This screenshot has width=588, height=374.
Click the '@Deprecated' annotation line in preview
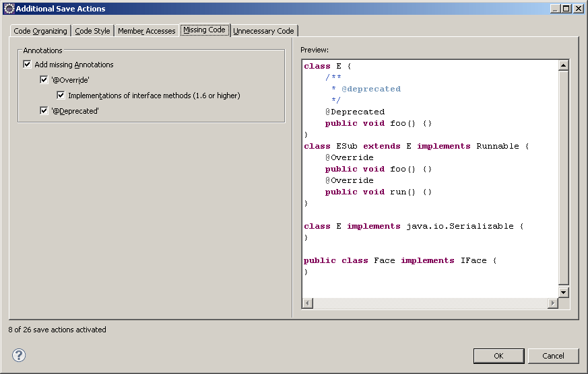click(x=355, y=112)
